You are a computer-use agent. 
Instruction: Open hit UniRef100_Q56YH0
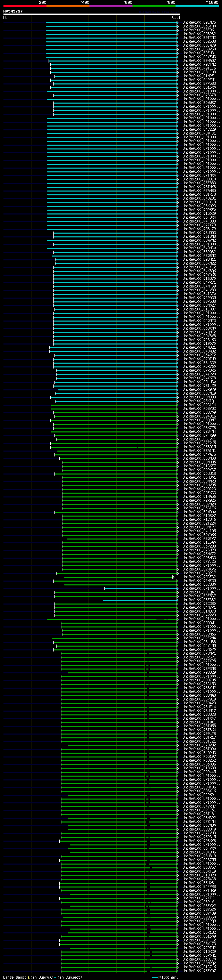199,26
